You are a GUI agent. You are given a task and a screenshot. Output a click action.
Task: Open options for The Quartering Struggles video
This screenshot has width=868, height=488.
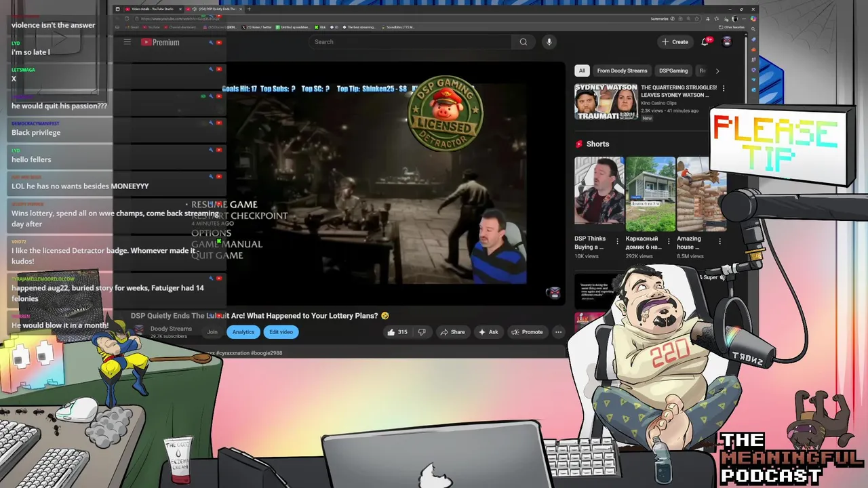pyautogui.click(x=723, y=89)
